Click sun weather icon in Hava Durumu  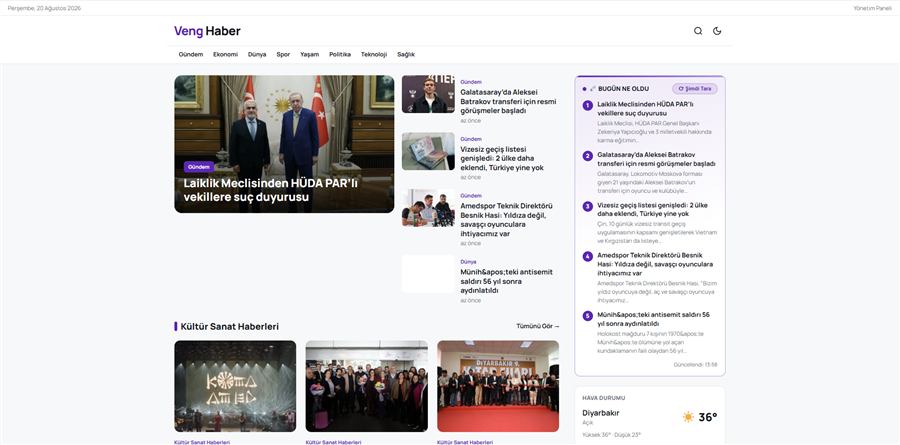(x=688, y=417)
